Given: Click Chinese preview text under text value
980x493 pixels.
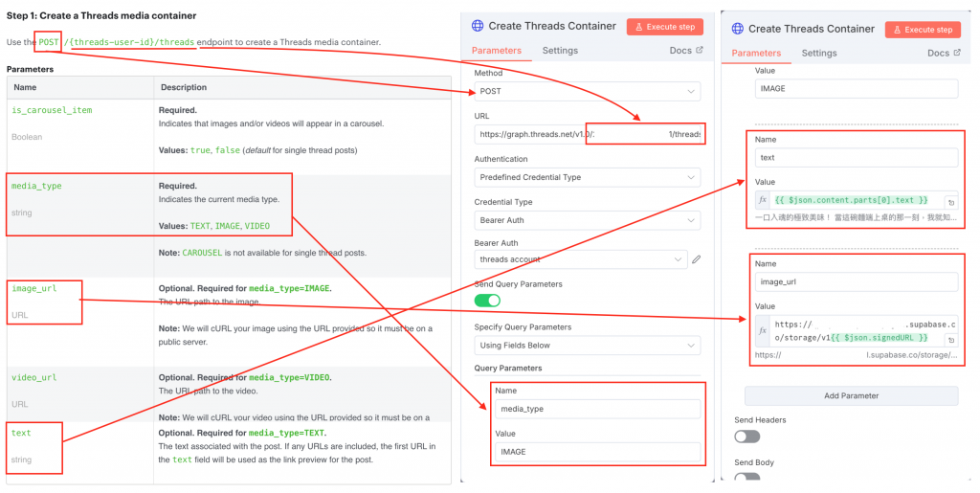Looking at the screenshot, I should [x=855, y=217].
